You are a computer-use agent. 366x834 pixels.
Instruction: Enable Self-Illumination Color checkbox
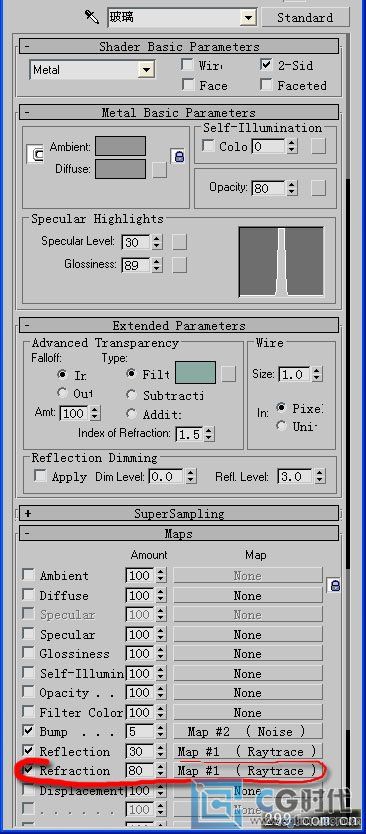209,146
